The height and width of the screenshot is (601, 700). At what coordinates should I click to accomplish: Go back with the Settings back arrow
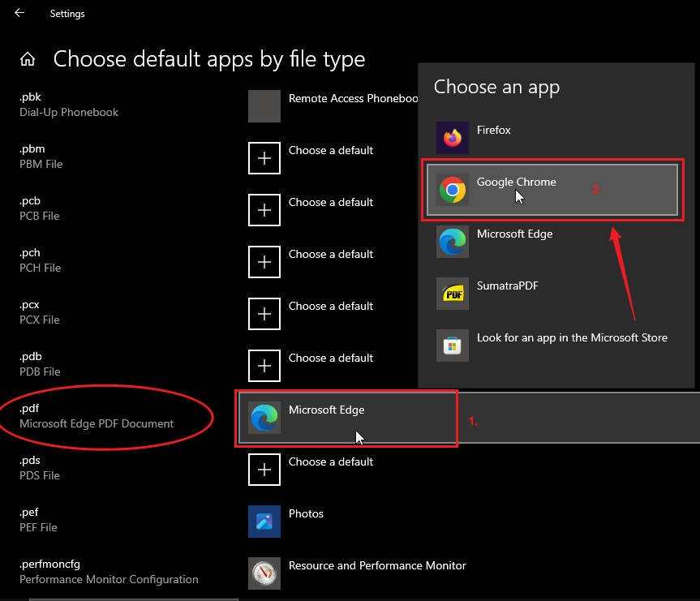point(19,13)
